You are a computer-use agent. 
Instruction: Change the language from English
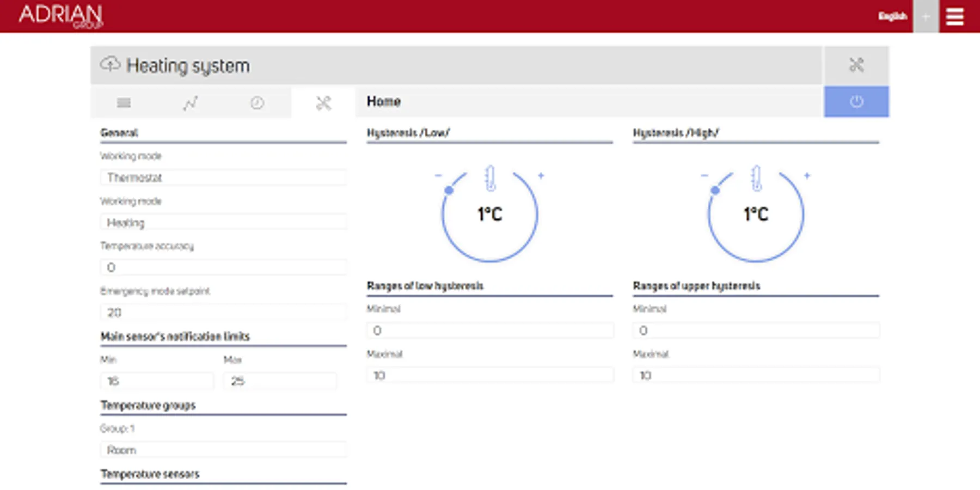click(892, 16)
